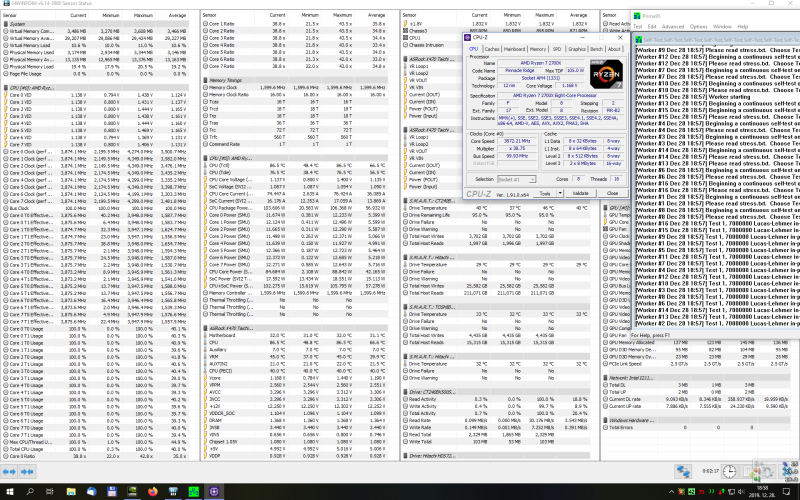Select the Vcore voltage row

(294, 378)
